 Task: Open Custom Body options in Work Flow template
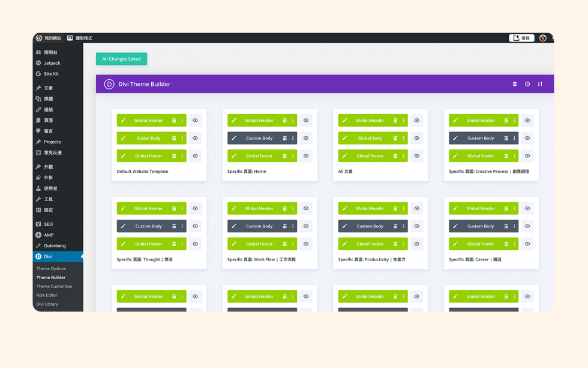point(293,226)
